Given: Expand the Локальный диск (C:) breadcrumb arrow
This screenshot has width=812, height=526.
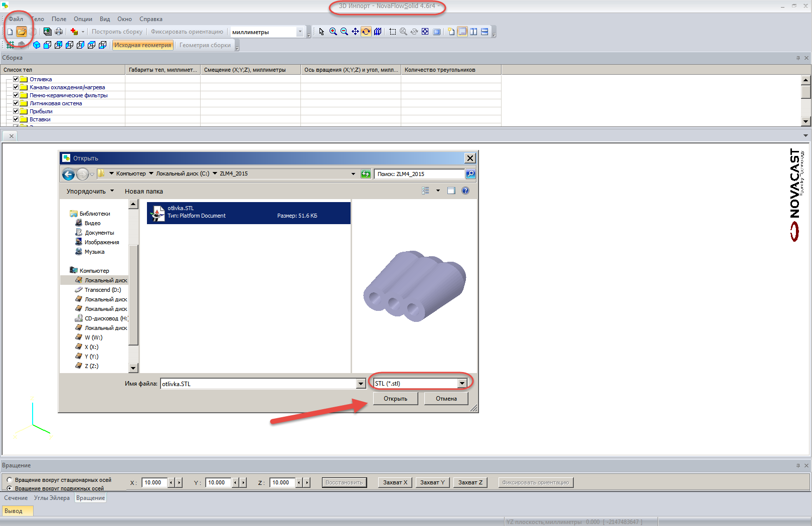Looking at the screenshot, I should pos(215,173).
